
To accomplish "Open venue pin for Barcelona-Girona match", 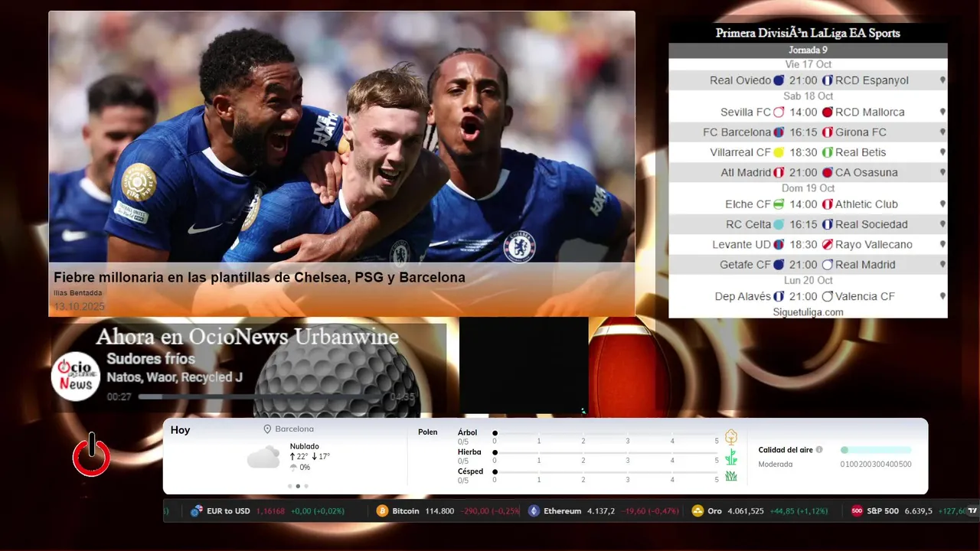I will (942, 132).
